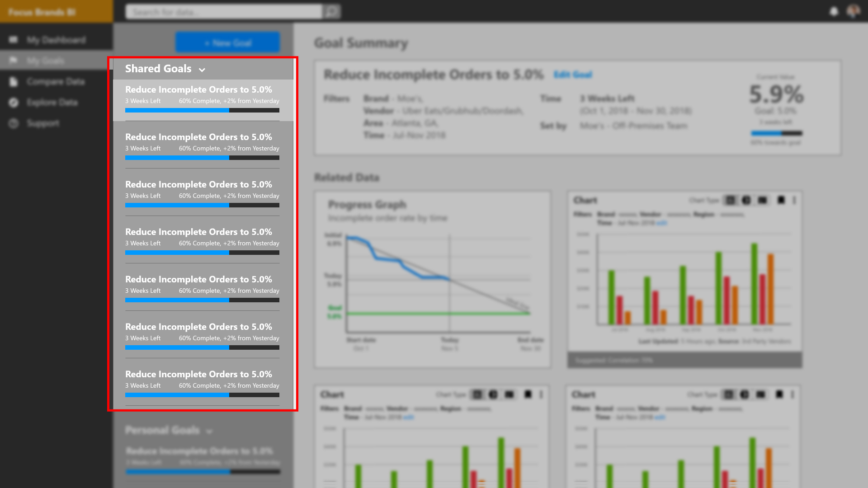Open the lower-right Chart card's kebab menu

[793, 394]
